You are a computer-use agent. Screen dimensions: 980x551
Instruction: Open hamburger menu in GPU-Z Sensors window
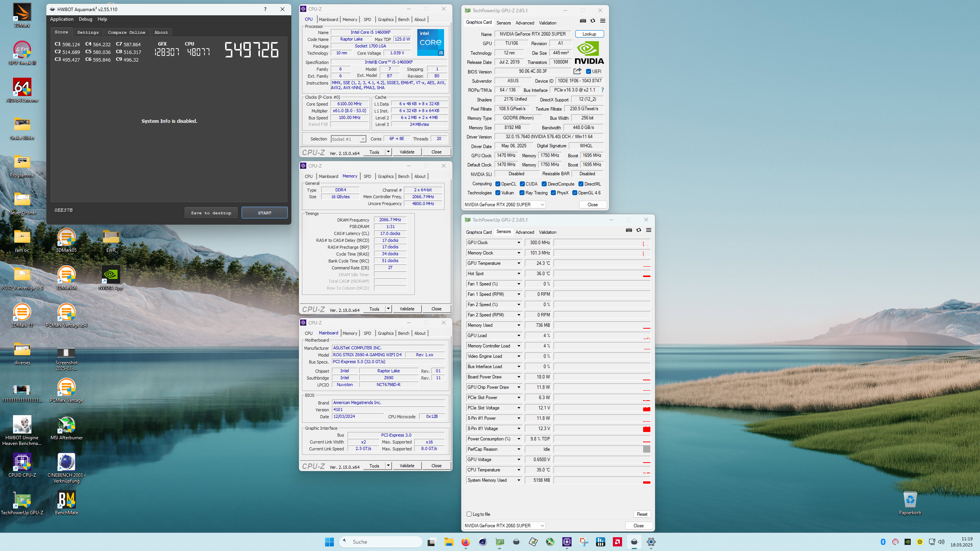point(648,230)
